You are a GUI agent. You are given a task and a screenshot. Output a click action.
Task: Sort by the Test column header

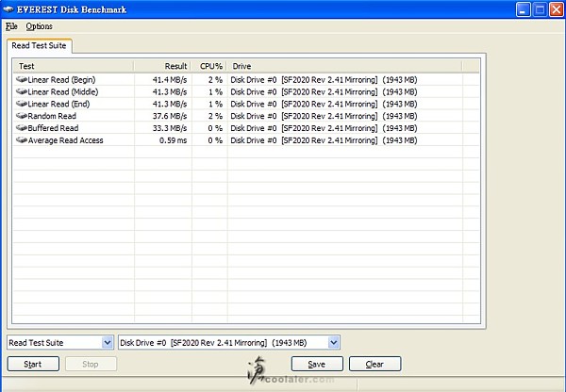74,66
